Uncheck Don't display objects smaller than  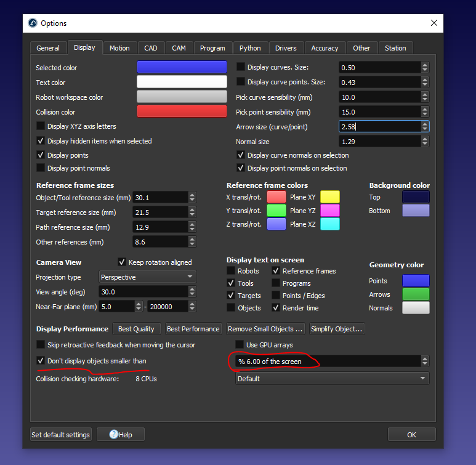41,361
